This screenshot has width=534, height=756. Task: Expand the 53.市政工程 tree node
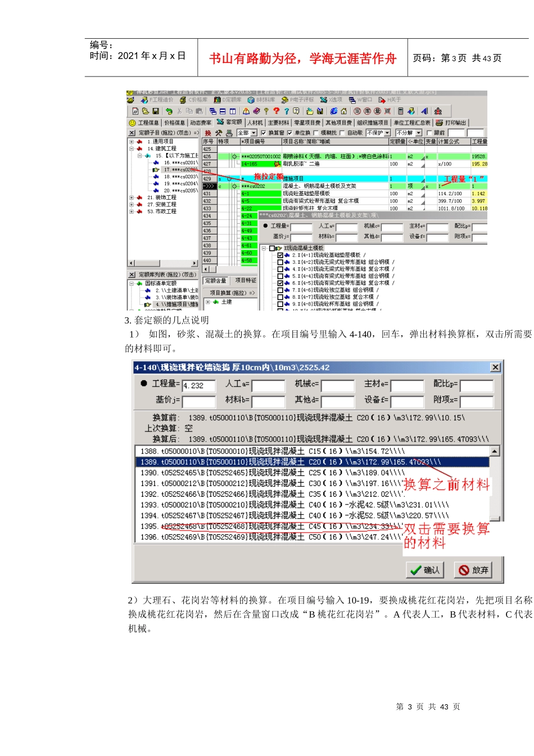click(x=132, y=211)
